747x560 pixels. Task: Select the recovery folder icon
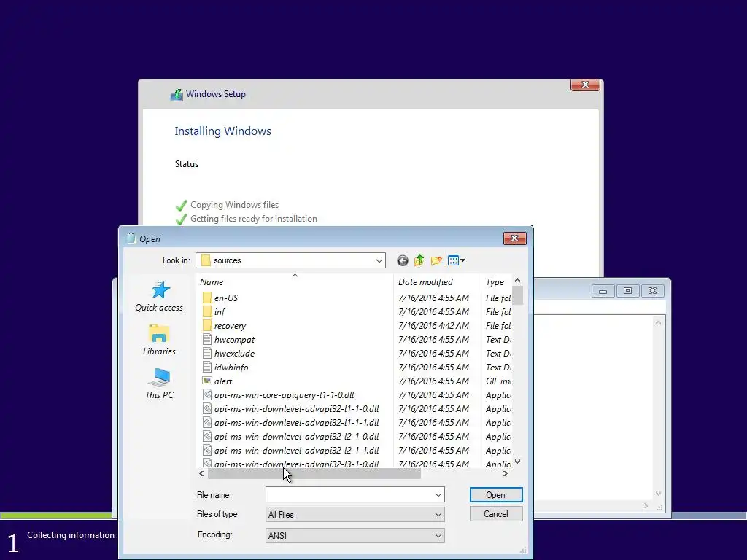206,326
